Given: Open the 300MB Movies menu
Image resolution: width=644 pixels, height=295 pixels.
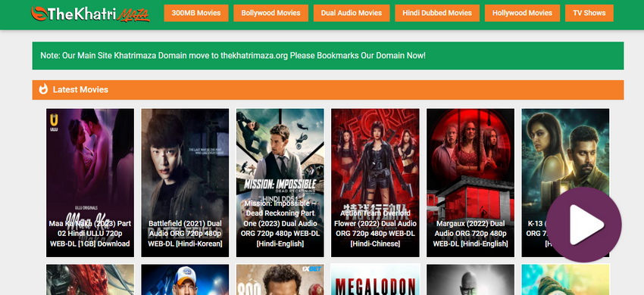Looking at the screenshot, I should pos(196,13).
